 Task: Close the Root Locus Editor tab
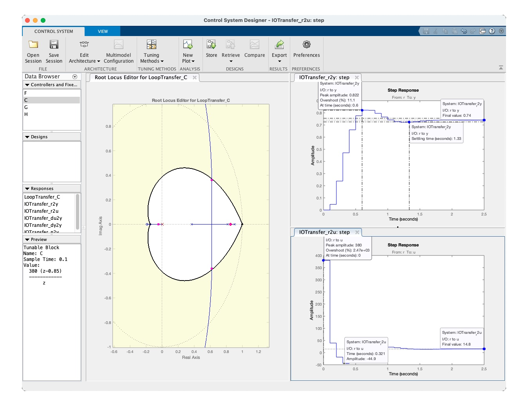point(195,78)
